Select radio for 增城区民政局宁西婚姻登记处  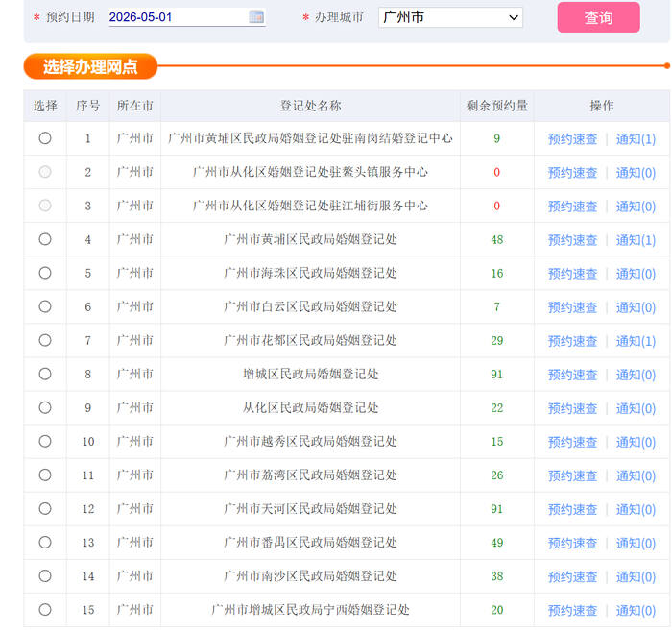45,609
